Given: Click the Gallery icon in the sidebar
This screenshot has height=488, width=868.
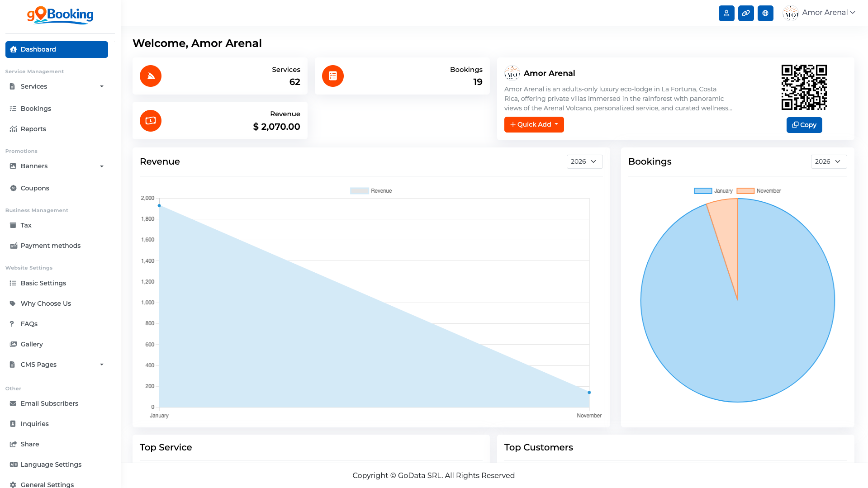Looking at the screenshot, I should pyautogui.click(x=12, y=344).
